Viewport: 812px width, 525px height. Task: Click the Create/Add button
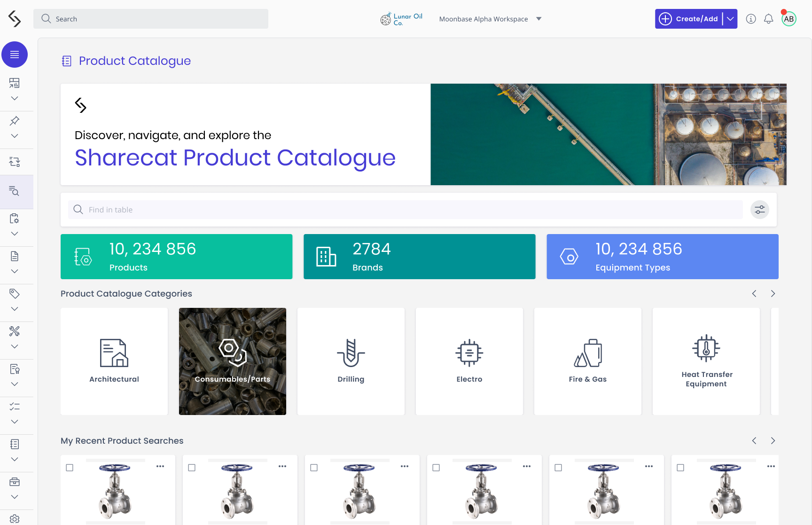pos(688,19)
